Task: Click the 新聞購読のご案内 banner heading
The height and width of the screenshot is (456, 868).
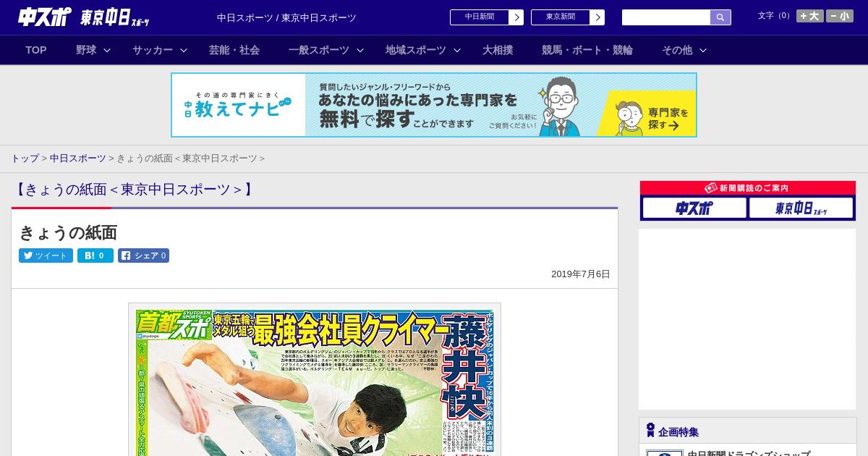Action: [748, 187]
